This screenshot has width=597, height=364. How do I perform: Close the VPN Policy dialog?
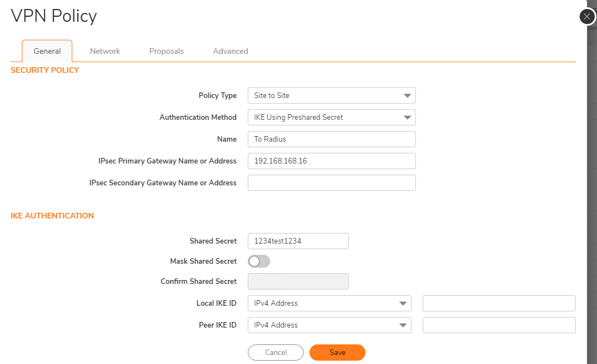tap(587, 16)
